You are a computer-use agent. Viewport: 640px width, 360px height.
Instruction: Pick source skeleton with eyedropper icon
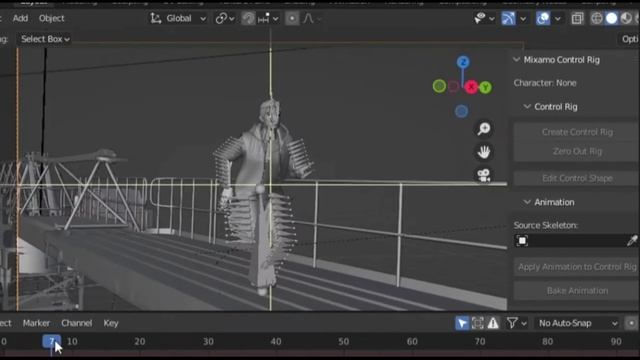[632, 241]
